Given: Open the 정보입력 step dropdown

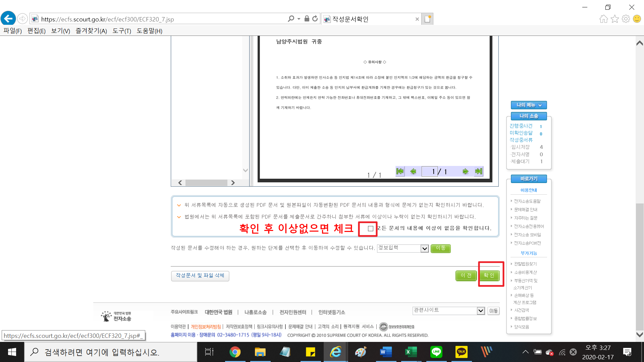Looking at the screenshot, I should coord(424,248).
